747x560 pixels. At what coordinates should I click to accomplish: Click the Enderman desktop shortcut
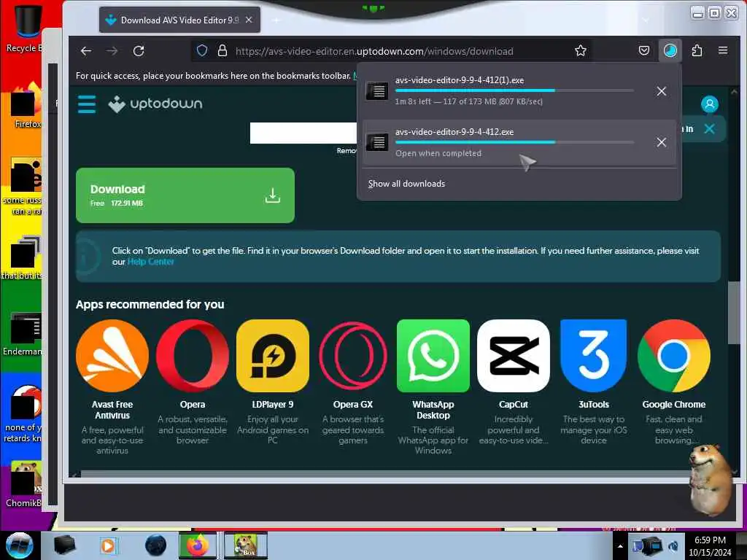[x=23, y=334]
